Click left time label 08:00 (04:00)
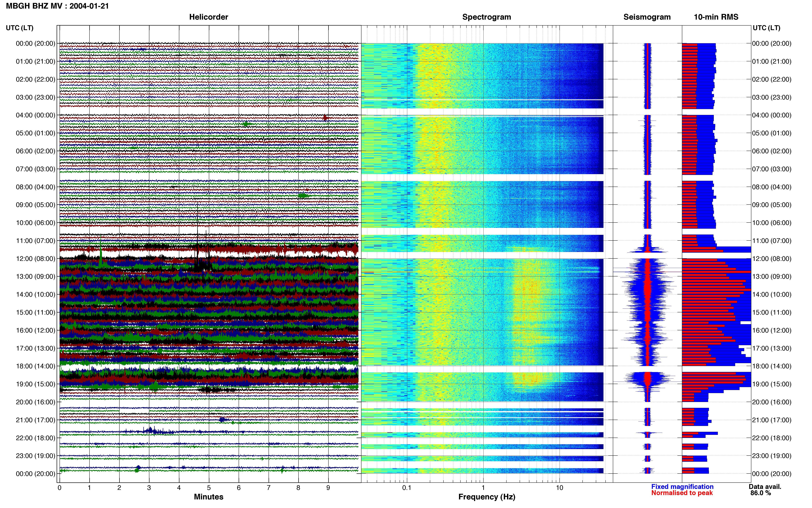Screen dimensions: 812x508 click(36, 187)
